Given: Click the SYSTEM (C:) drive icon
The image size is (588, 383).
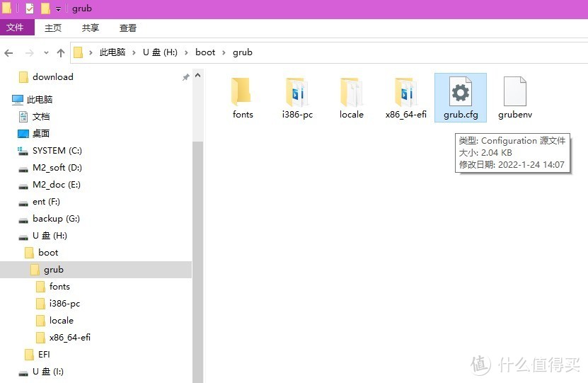Looking at the screenshot, I should coord(23,151).
